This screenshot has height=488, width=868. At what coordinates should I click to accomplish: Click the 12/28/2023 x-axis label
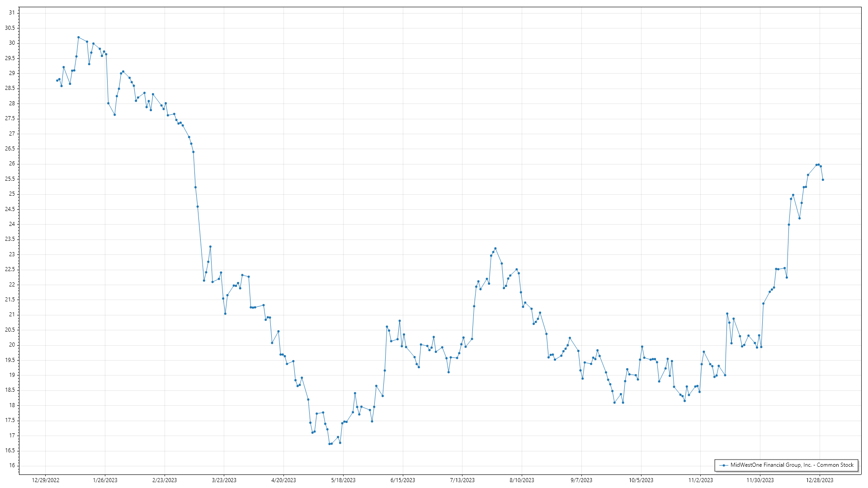click(x=820, y=480)
